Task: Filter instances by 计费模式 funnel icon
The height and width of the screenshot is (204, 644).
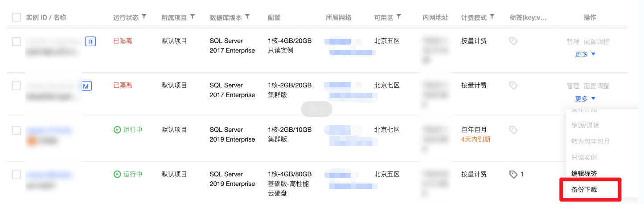Action: (x=492, y=17)
